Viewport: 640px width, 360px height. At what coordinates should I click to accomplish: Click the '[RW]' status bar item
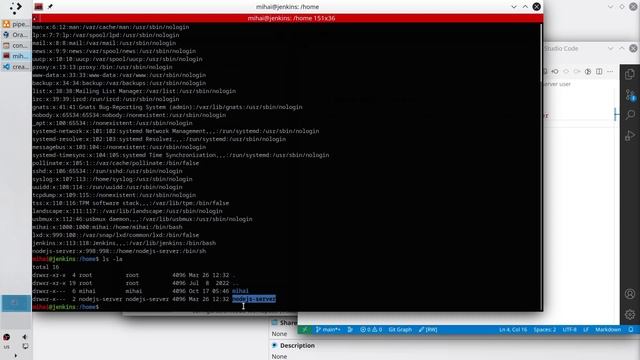point(428,330)
